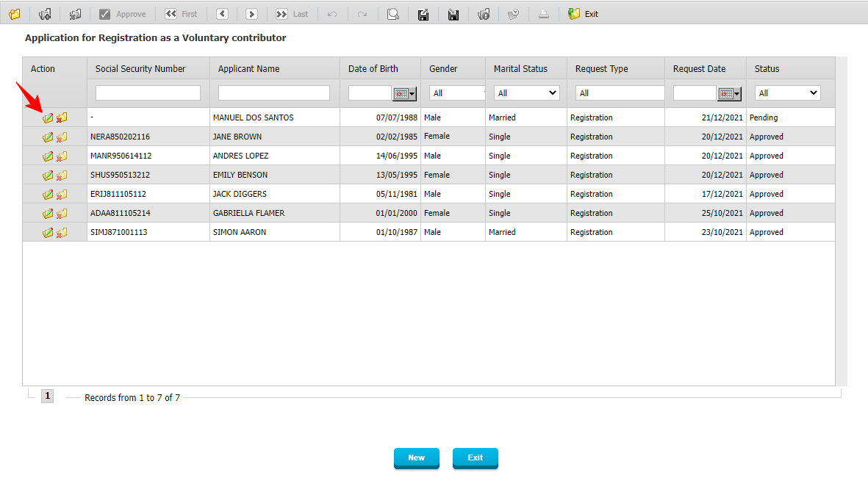Edit the ANDRES LOPEZ application record
This screenshot has height=481, width=868.
[49, 156]
